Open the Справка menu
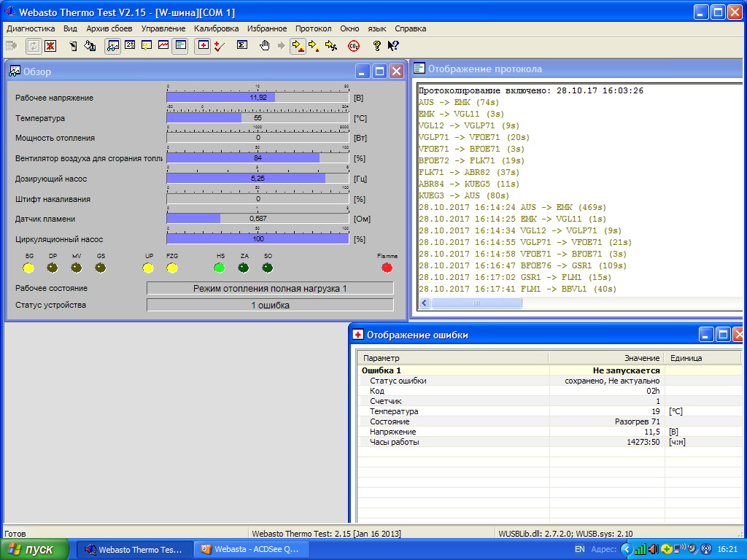The width and height of the screenshot is (747, 560). (410, 28)
